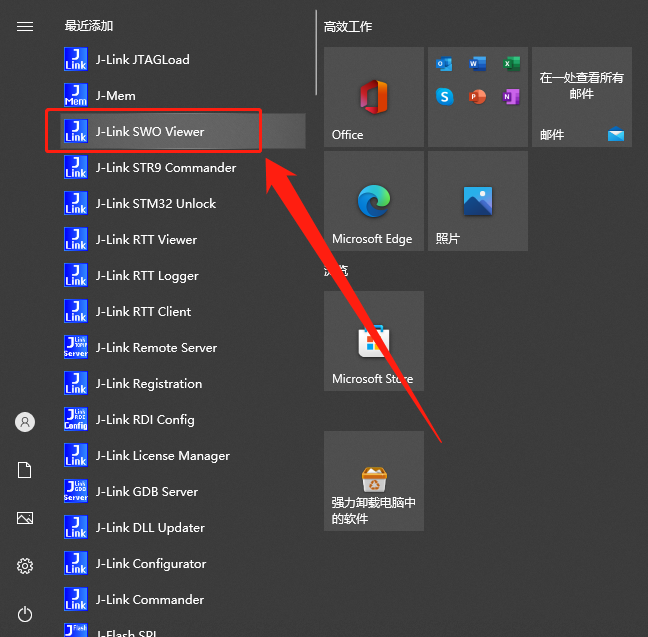Click the J-Link JTAGLoad icon
The image size is (648, 637).
click(76, 60)
